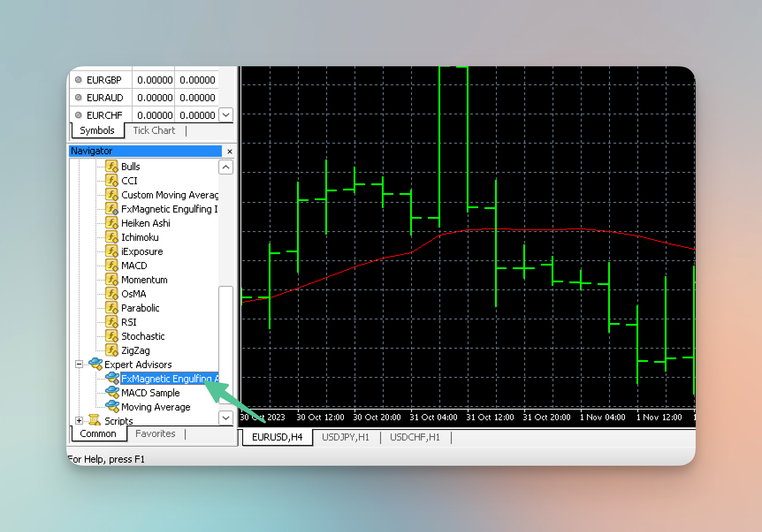The width and height of the screenshot is (762, 532).
Task: Click the Expert Advisors folder icon
Action: coord(95,364)
